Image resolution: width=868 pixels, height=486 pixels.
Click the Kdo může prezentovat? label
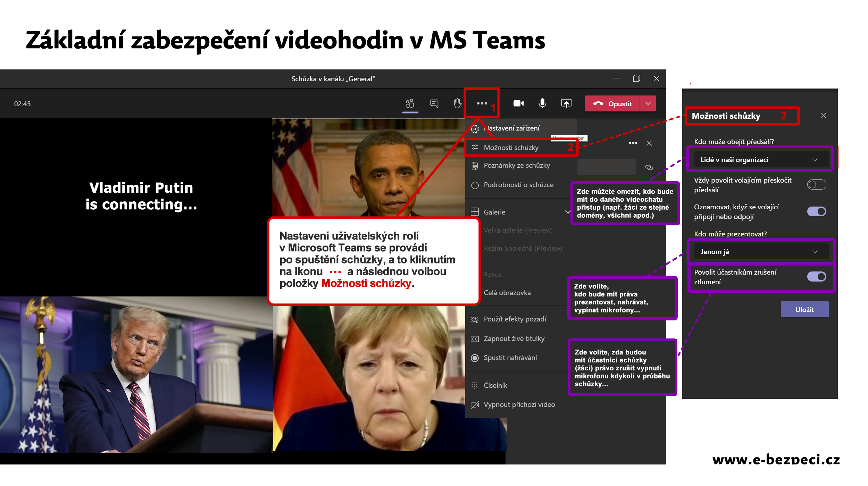[x=730, y=234]
